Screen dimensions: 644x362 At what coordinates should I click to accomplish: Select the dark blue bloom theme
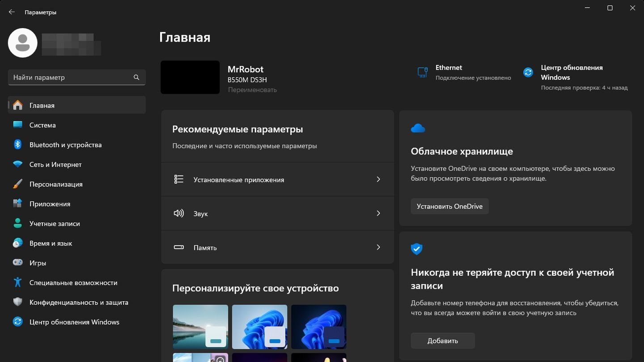pyautogui.click(x=318, y=327)
